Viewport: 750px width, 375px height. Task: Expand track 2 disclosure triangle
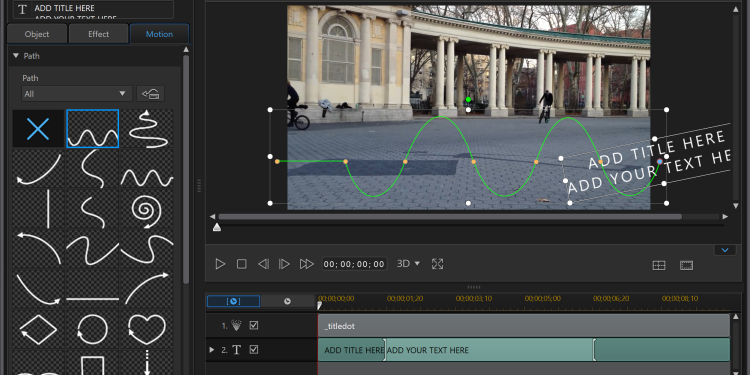[212, 350]
